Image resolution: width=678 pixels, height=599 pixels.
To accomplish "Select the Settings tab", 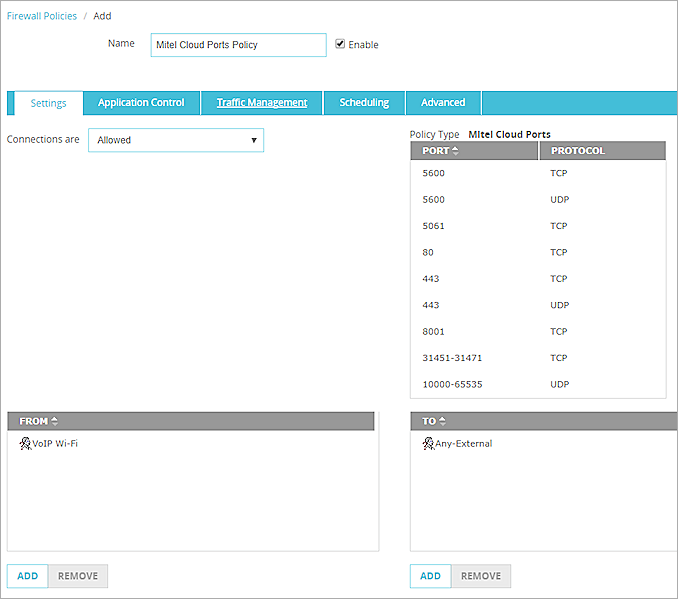I will (x=48, y=103).
